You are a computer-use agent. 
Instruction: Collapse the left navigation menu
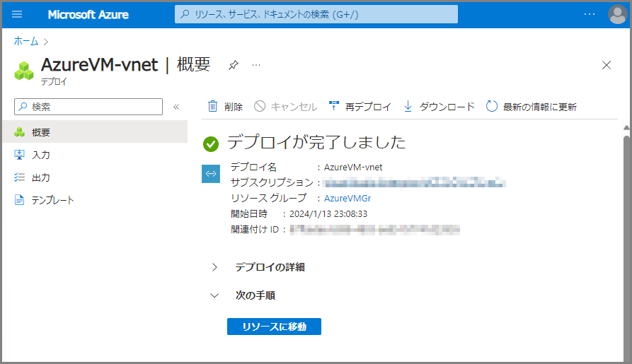(176, 107)
